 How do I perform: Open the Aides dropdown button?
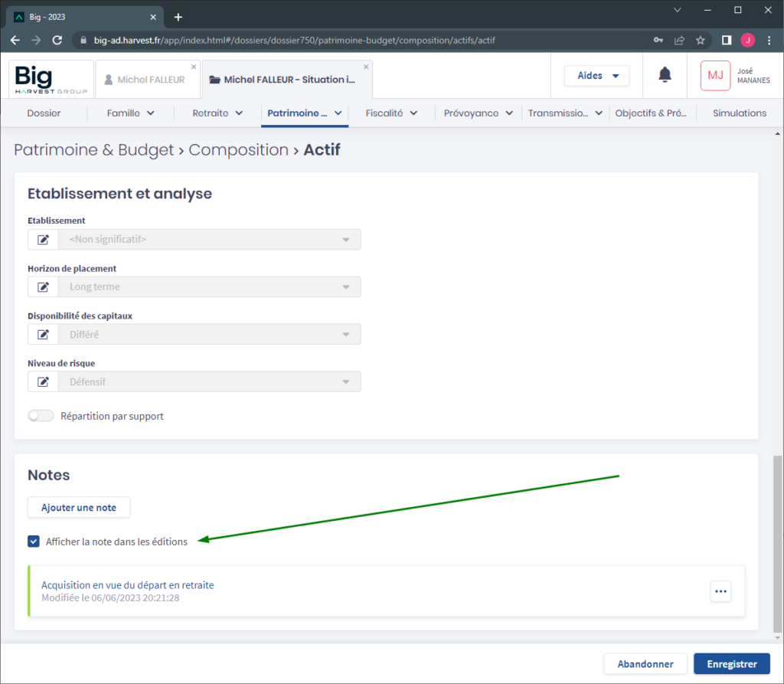[x=596, y=76]
